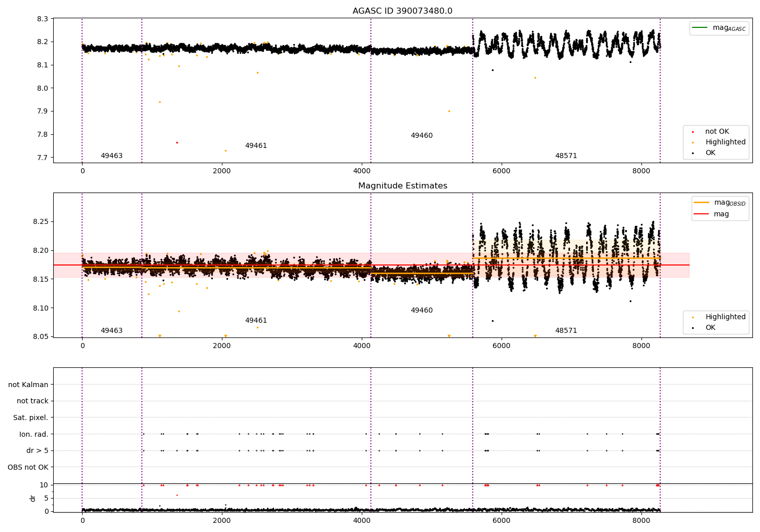
Task: Click 'Highlighted' legend entry in Magnitude Estimates plot
Action: [x=725, y=317]
